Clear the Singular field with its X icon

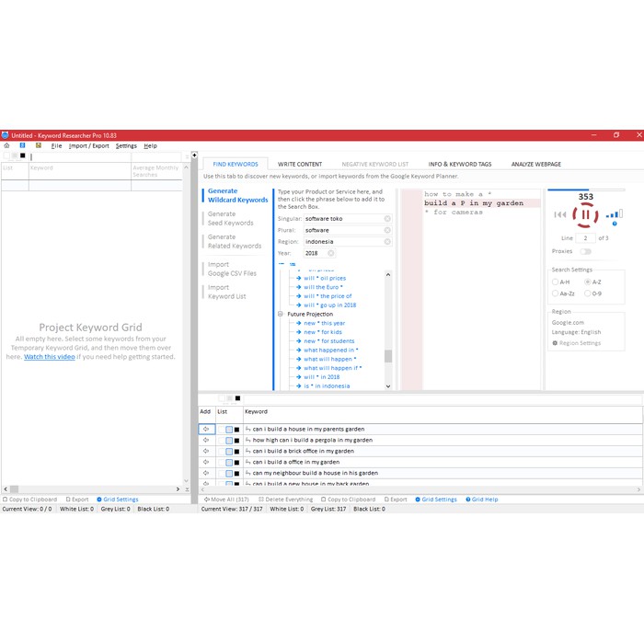[x=387, y=219]
